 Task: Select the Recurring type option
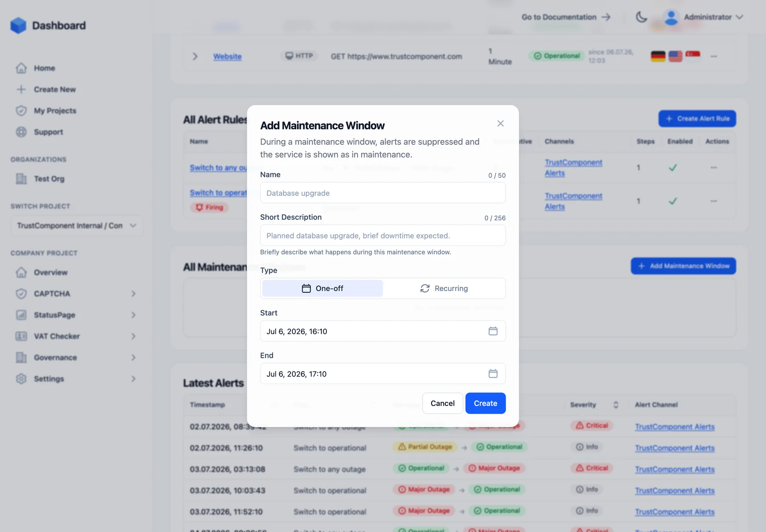coord(444,289)
